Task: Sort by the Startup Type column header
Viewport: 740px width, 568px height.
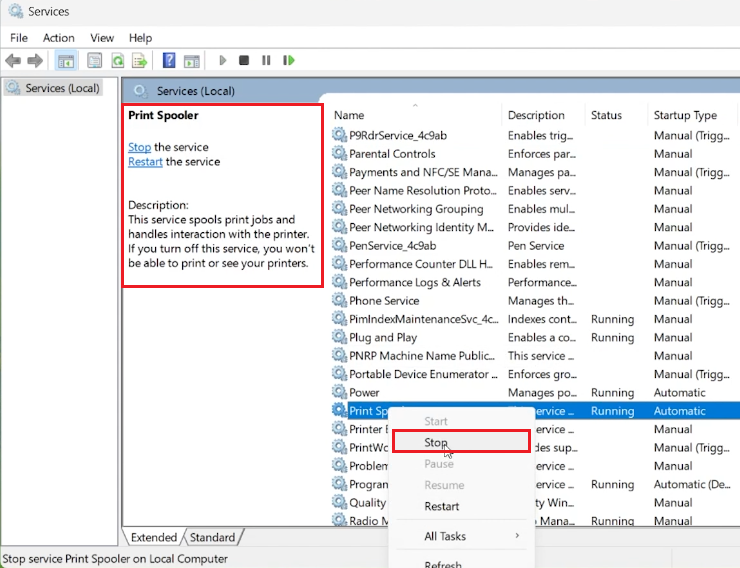Action: click(x=685, y=115)
